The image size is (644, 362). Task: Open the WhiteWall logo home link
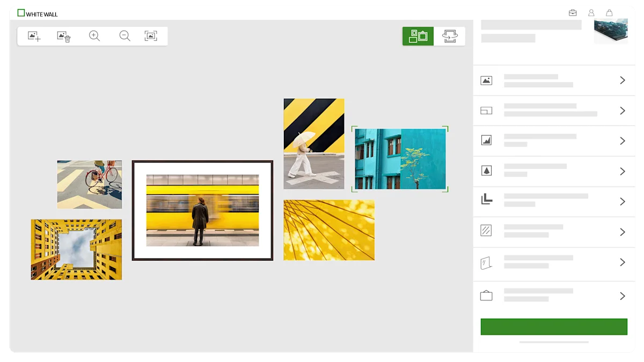pyautogui.click(x=38, y=13)
